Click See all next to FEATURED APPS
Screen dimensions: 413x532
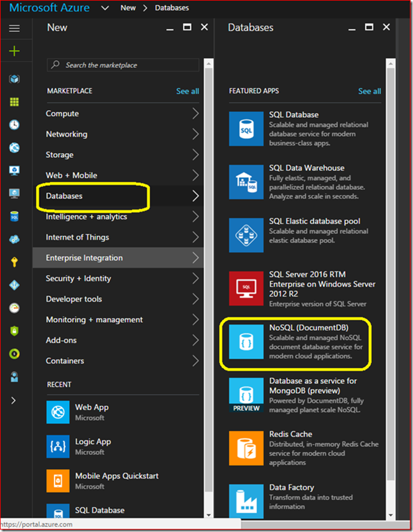click(x=370, y=91)
